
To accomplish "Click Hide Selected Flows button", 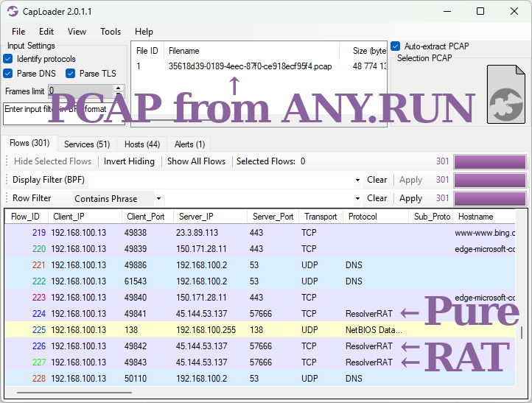I will [52, 161].
